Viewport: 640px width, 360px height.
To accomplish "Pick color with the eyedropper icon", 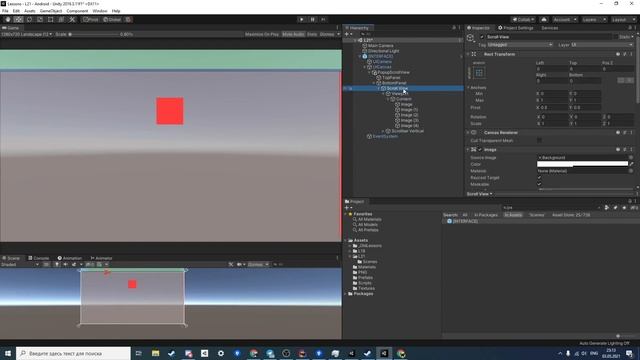I will click(x=631, y=164).
